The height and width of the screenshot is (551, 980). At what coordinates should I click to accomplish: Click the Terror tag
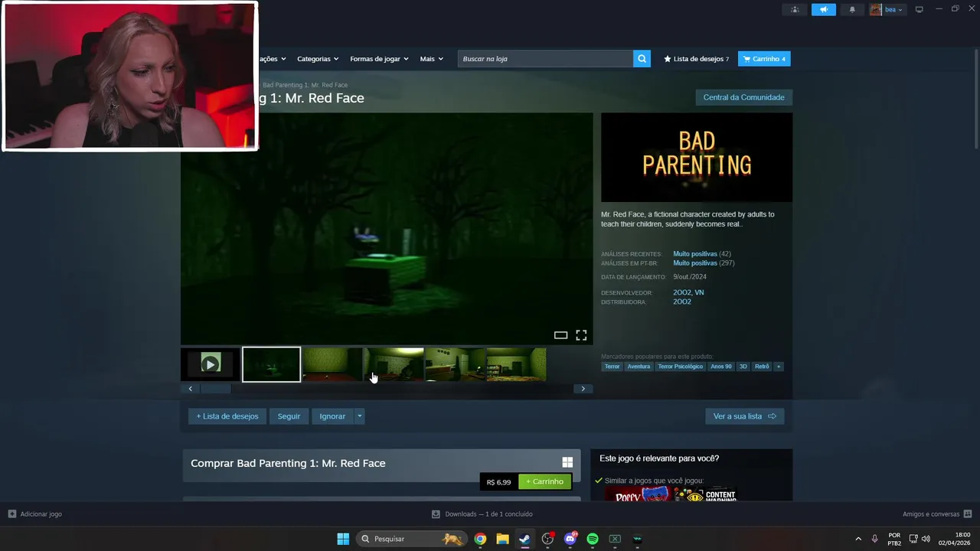[x=612, y=367]
